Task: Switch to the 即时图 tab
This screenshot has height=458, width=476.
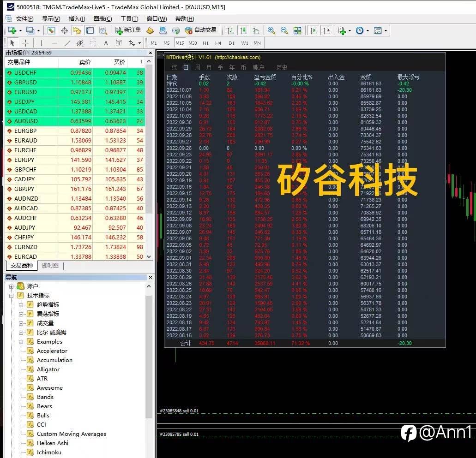Action: click(x=50, y=266)
